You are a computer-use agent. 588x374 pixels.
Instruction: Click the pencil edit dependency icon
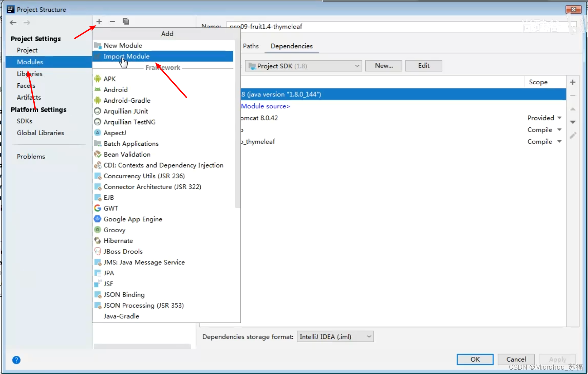[573, 136]
